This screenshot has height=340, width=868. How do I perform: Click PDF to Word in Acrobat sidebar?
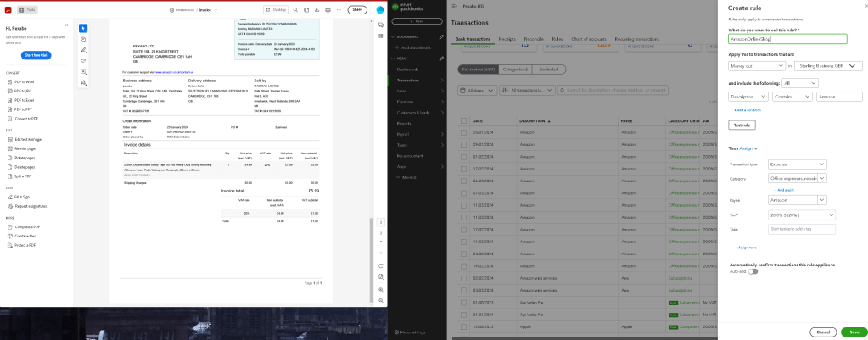point(23,82)
